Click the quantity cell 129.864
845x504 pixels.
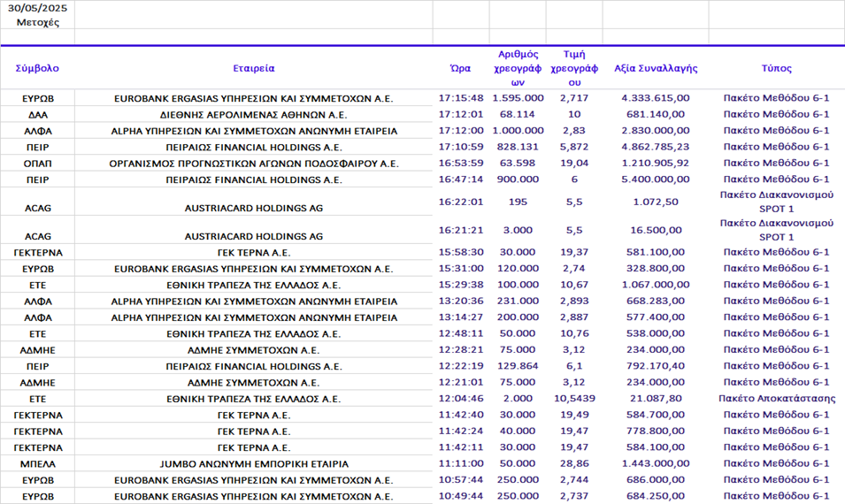518,365
